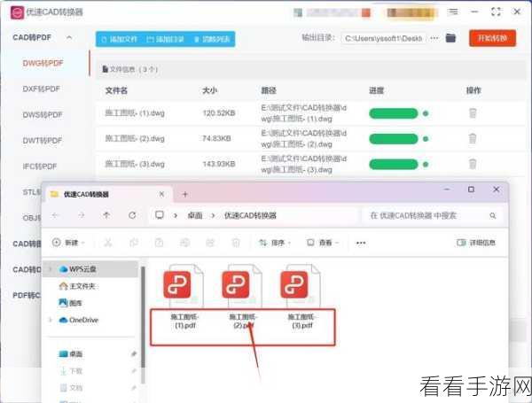Click the Share icon in the Explorer toolbar
Image resolution: width=532 pixels, height=403 pixels.
(210, 243)
